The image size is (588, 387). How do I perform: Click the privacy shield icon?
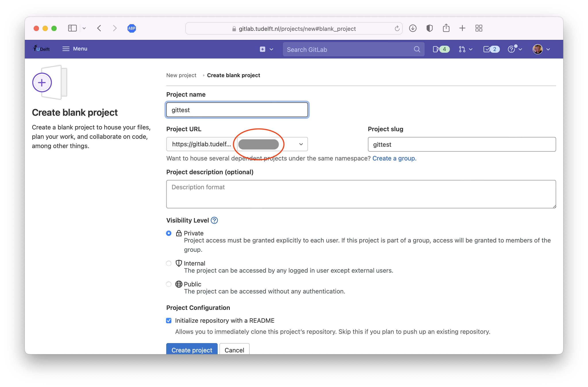(x=429, y=28)
